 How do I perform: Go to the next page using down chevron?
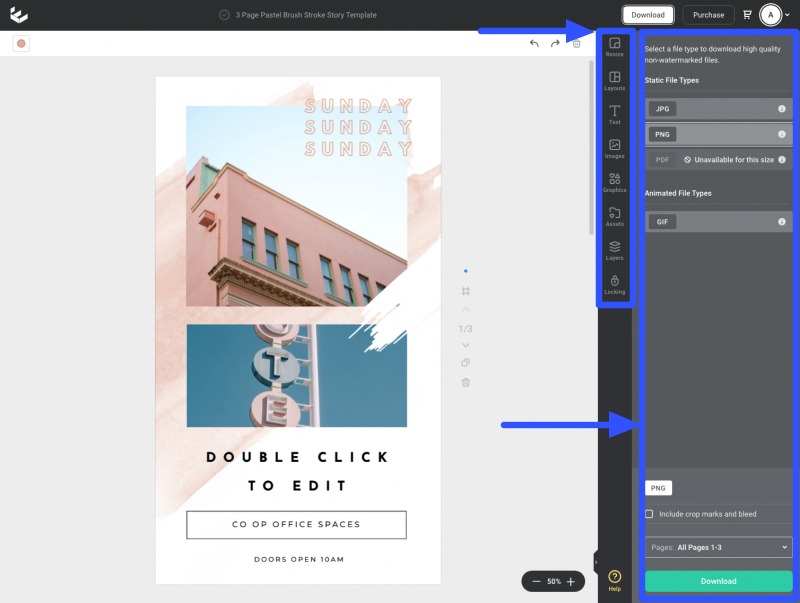point(465,345)
